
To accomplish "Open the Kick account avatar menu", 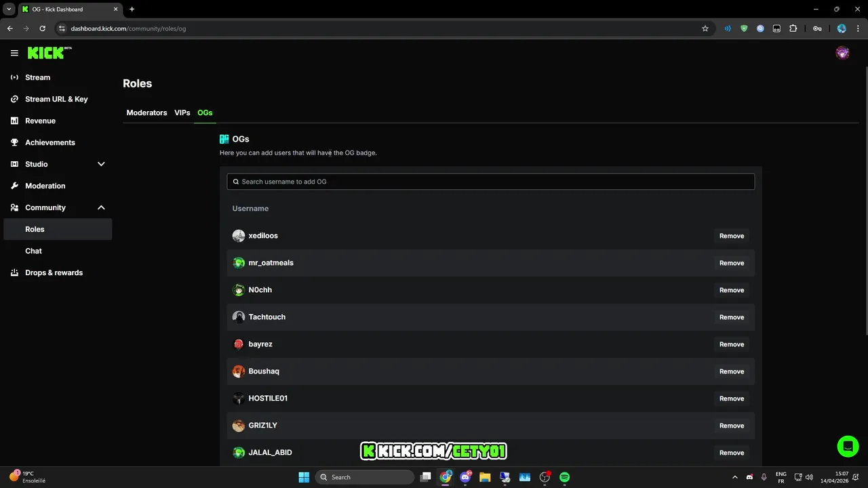I will tap(842, 53).
